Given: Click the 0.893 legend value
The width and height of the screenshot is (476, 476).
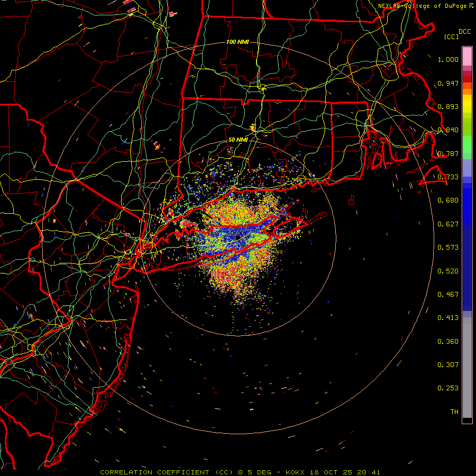Looking at the screenshot, I should tap(448, 106).
